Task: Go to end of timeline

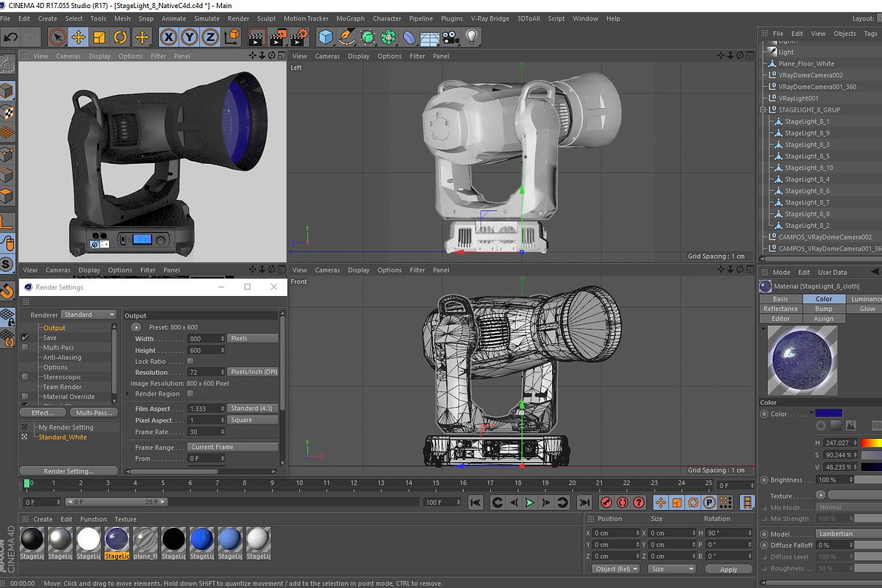Action: coord(584,503)
